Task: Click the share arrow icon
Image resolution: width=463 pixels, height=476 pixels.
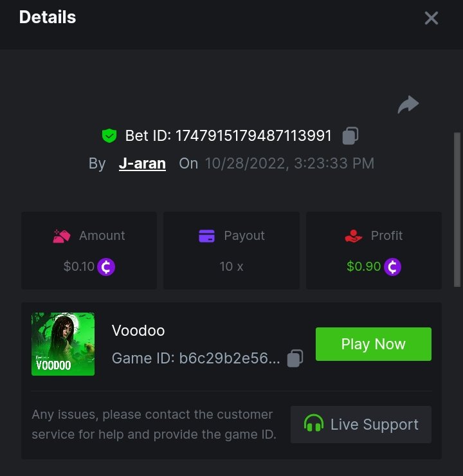Action: click(408, 104)
